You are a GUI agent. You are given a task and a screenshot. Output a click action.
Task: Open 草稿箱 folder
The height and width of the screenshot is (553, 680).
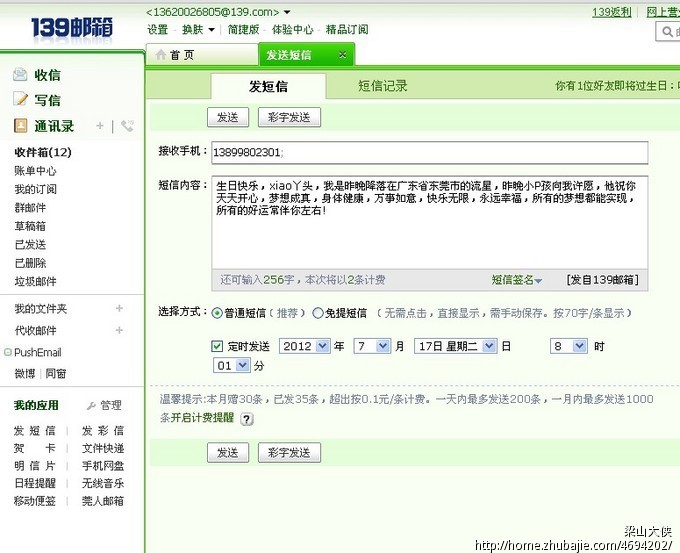(30, 226)
